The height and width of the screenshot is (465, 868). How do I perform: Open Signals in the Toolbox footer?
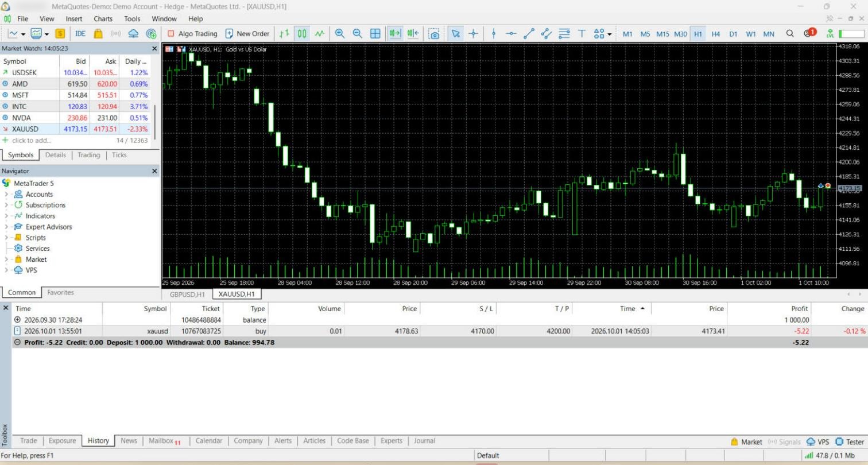pos(784,441)
